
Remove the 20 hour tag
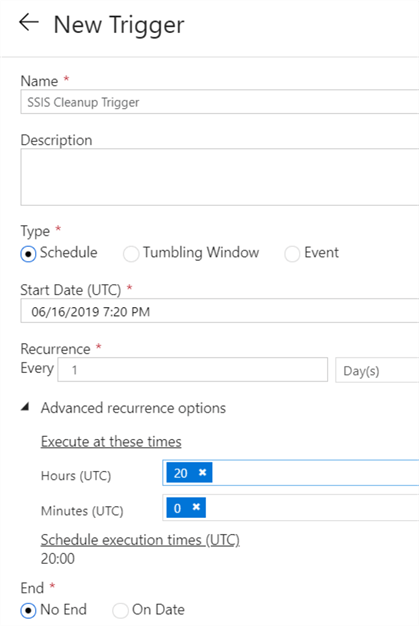click(x=202, y=472)
